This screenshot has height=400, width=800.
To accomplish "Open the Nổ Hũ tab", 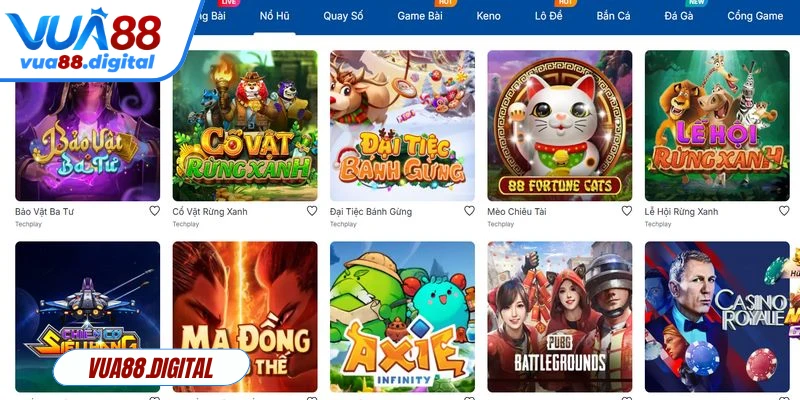I will tap(274, 16).
